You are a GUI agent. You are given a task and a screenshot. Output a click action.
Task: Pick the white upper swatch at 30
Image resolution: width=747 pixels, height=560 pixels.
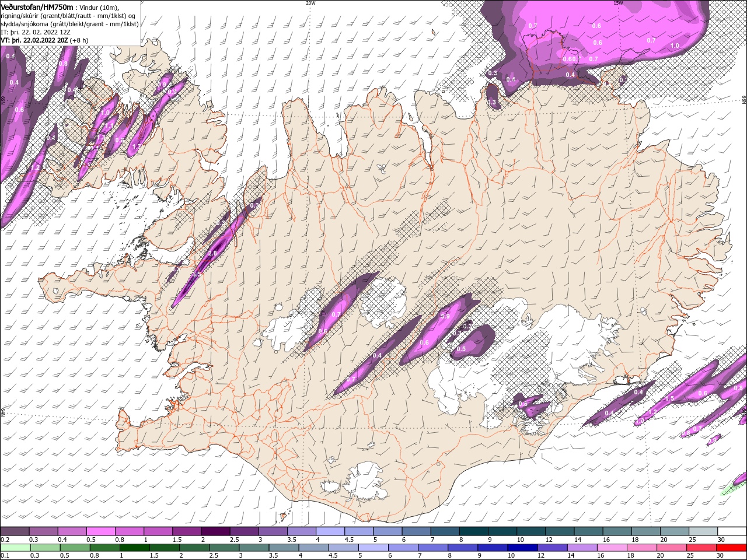[732, 531]
